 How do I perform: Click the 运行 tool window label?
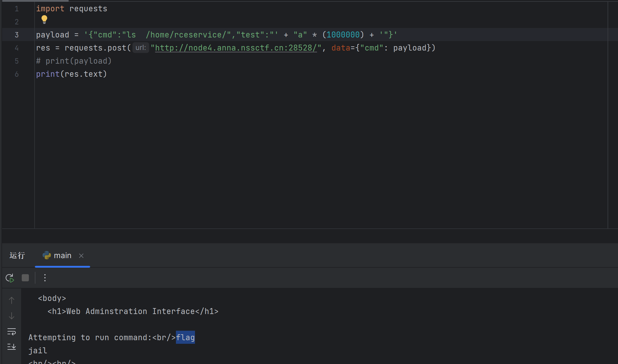click(x=17, y=256)
